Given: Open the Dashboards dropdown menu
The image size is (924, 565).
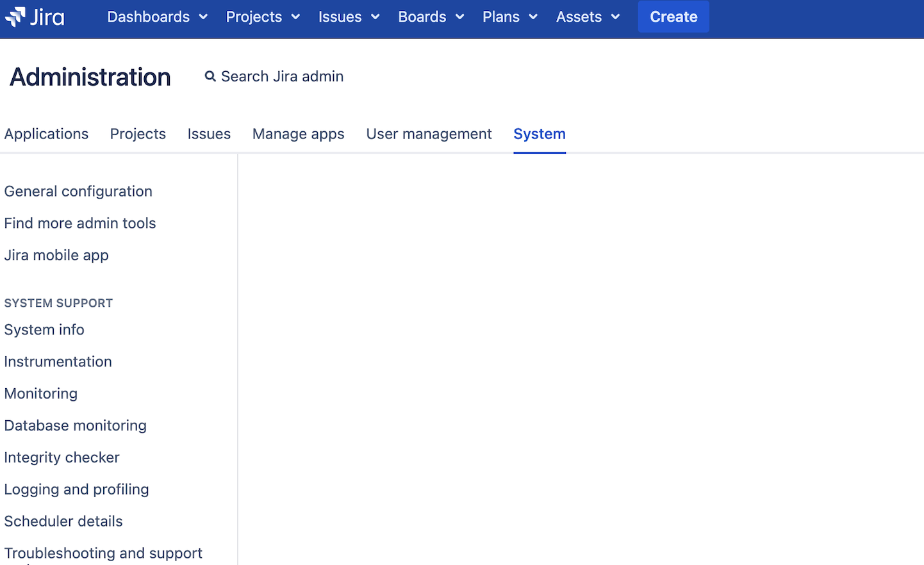Looking at the screenshot, I should click(158, 17).
